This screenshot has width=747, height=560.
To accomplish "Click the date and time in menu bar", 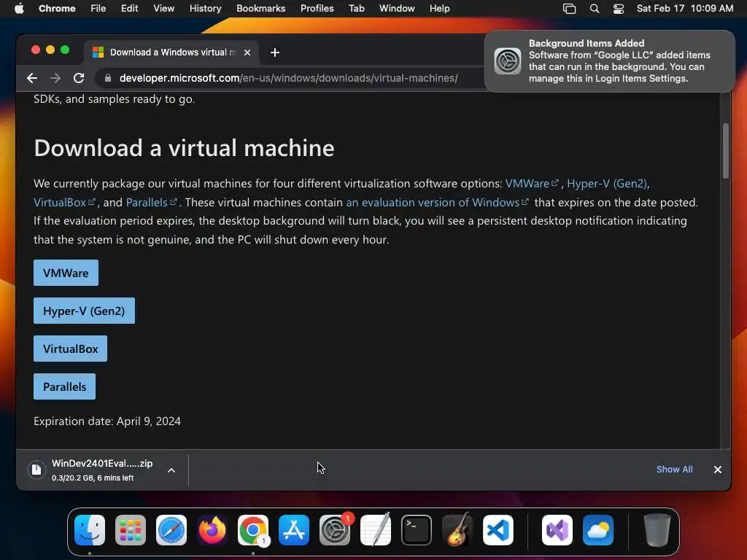I will pos(684,9).
